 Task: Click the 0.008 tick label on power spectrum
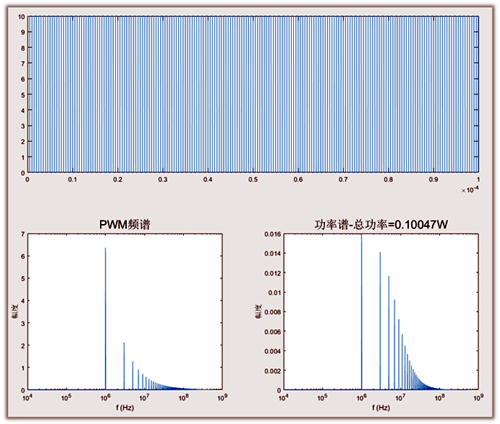tap(273, 312)
